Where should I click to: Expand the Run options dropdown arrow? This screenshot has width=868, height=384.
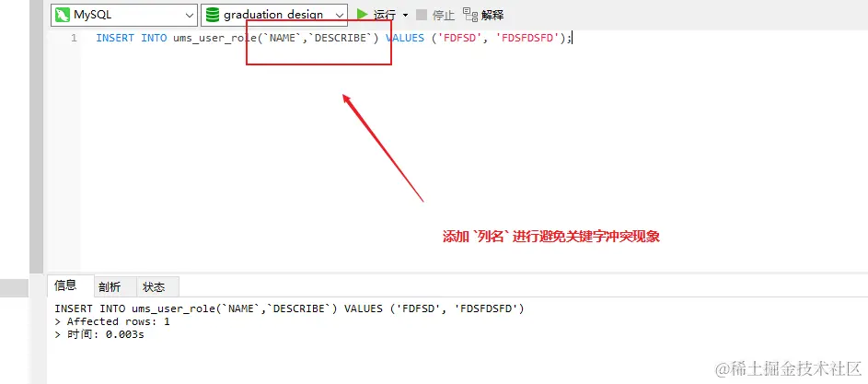405,15
